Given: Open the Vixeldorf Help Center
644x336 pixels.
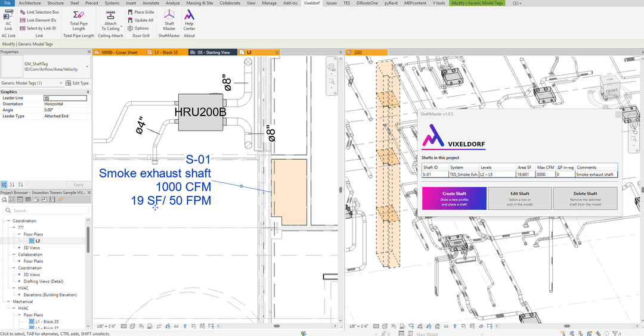Looking at the screenshot, I should pyautogui.click(x=189, y=20).
